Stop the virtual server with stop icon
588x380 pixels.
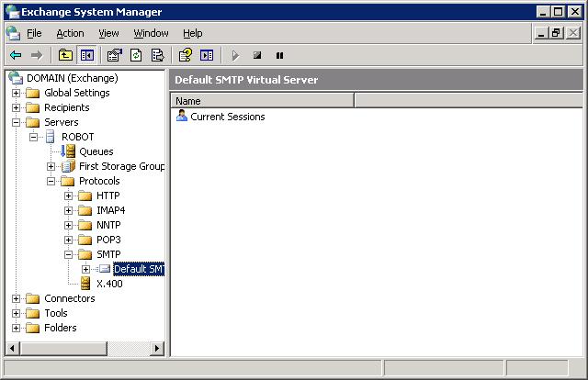click(x=257, y=55)
